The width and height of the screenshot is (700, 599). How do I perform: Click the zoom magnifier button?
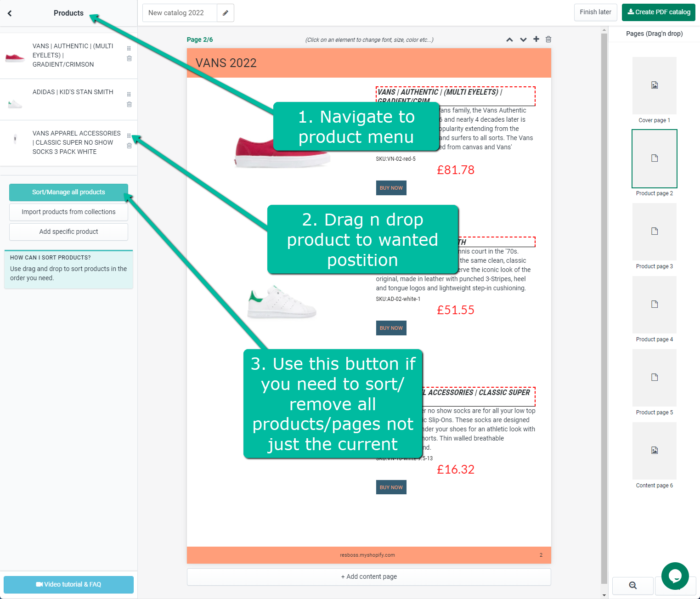pos(632,585)
